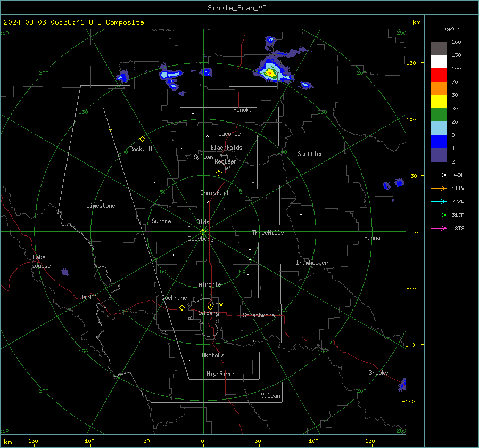Click the kg/m2 unit label
The height and width of the screenshot is (448, 479).
(x=451, y=29)
